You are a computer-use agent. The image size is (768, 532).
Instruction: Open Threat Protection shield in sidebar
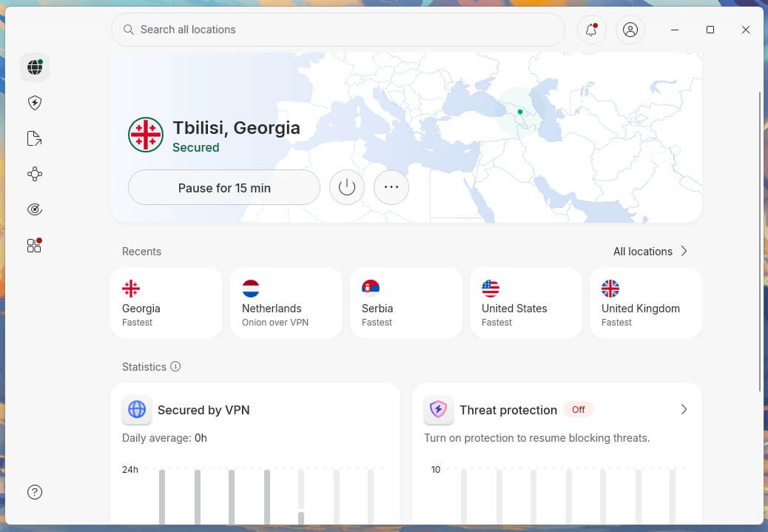[x=35, y=103]
